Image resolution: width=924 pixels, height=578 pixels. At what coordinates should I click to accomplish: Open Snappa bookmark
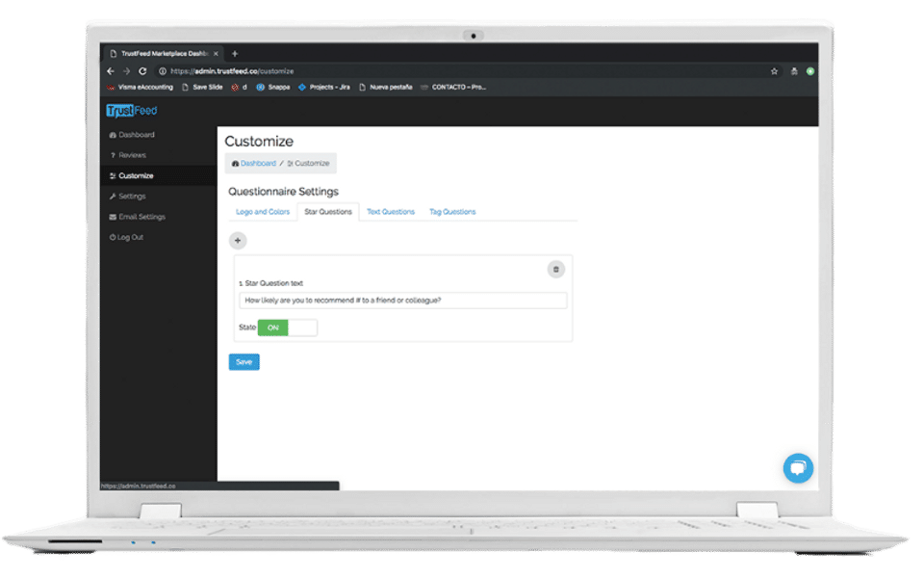click(x=273, y=88)
